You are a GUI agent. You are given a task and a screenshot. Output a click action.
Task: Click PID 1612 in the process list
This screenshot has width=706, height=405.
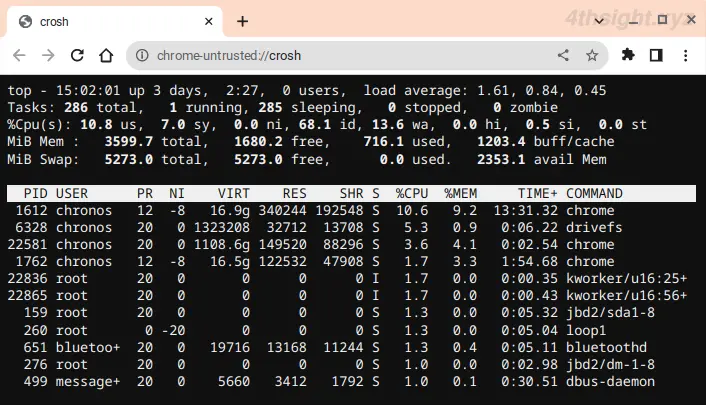point(32,210)
